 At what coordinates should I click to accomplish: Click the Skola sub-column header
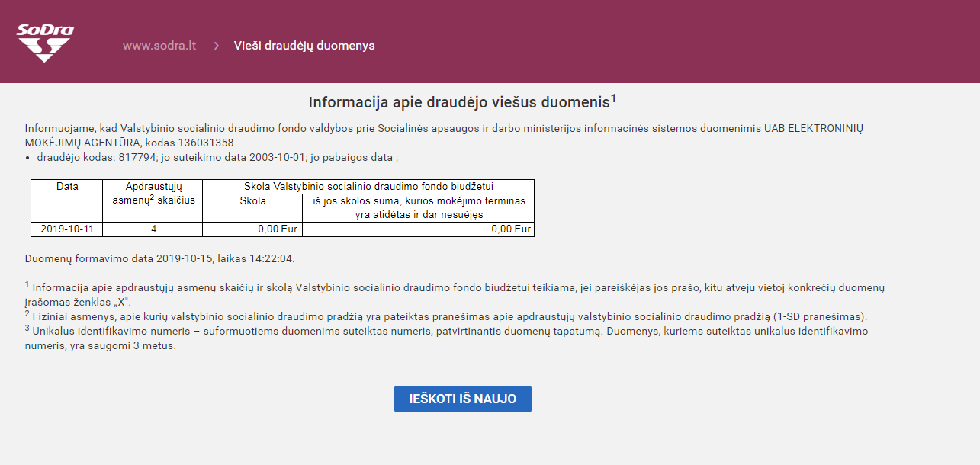[x=252, y=201]
